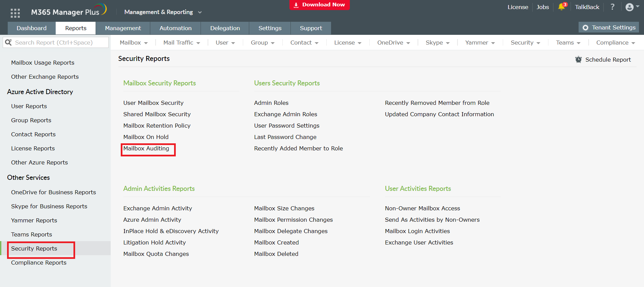Click the Download Now button
This screenshot has width=644, height=287.
coord(320,5)
